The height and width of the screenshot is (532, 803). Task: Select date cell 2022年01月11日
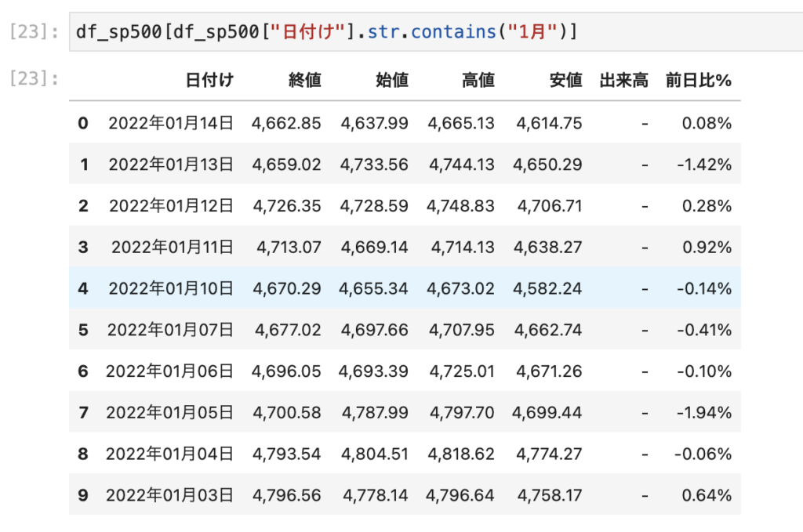click(x=173, y=248)
